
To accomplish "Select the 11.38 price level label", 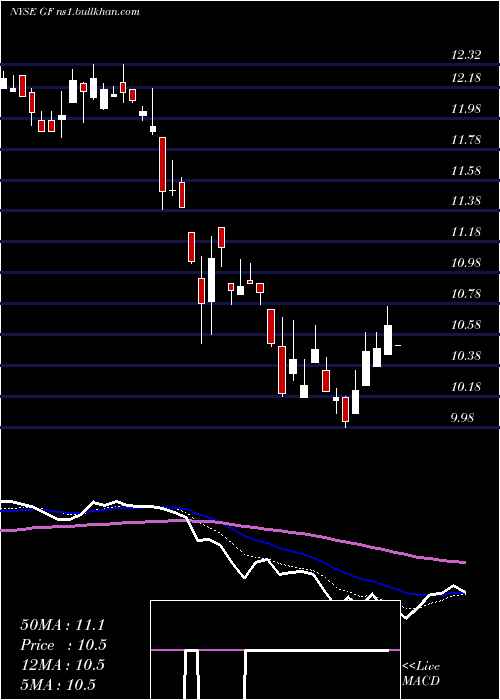I will (x=466, y=201).
